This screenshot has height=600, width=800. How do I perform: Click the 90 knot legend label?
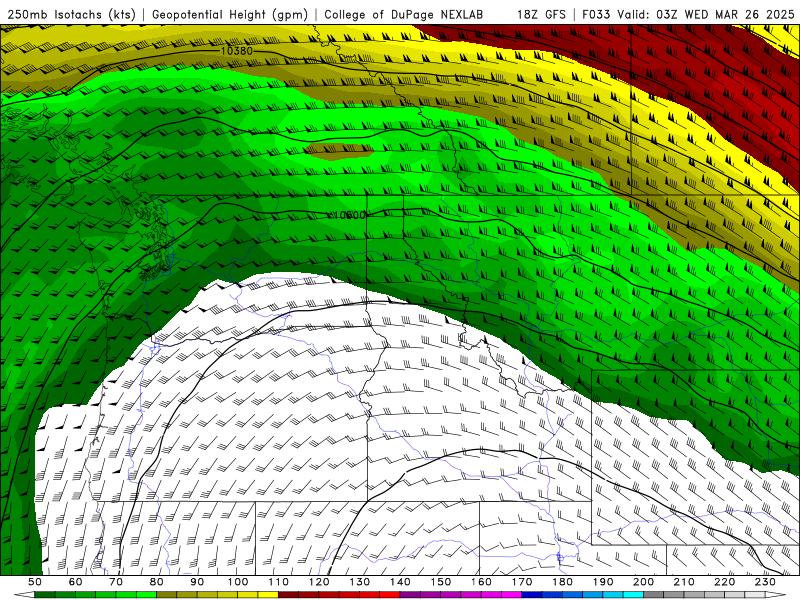tap(197, 582)
